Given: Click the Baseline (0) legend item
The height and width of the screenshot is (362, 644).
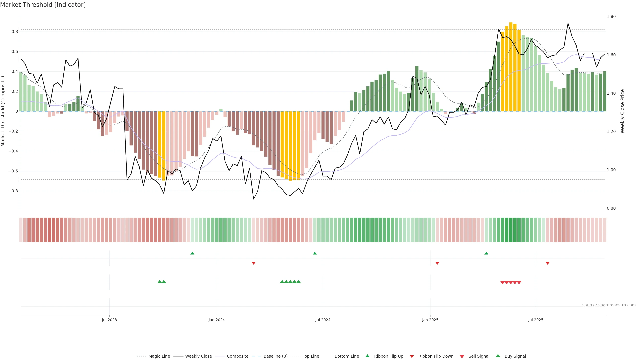Looking at the screenshot, I should click(x=275, y=356).
